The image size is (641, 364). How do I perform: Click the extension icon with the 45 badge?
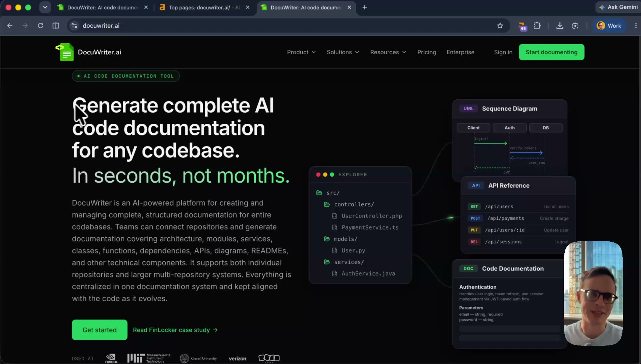pos(522,26)
